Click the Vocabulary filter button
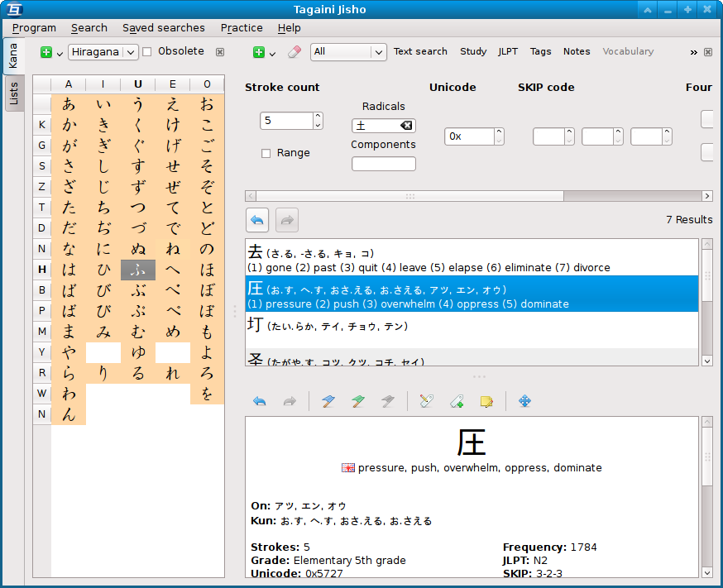 628,51
